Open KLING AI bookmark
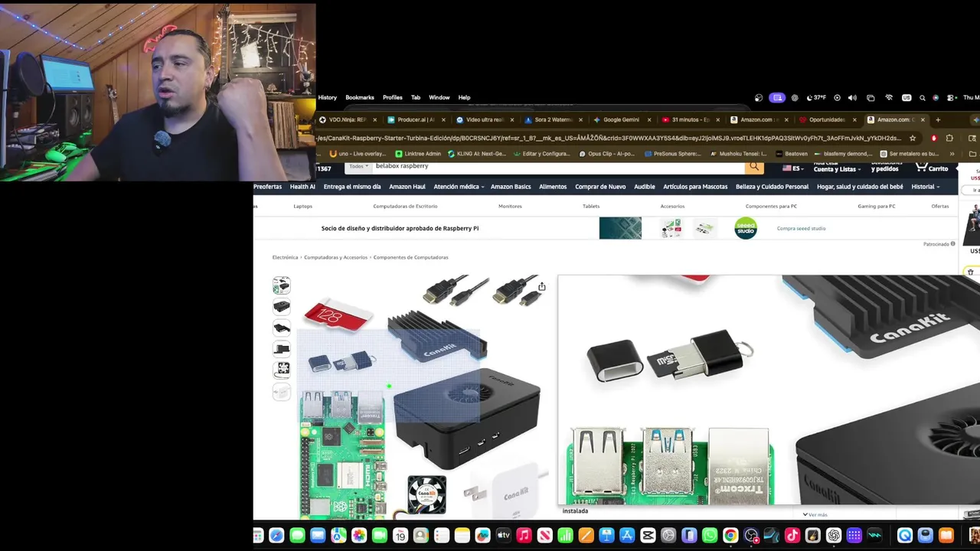Screen dimensions: 980x551 (x=475, y=154)
